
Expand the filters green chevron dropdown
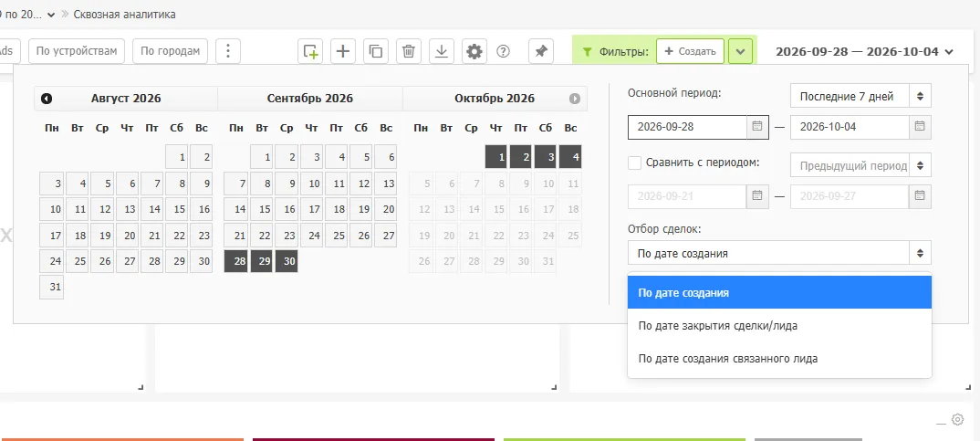(x=740, y=51)
